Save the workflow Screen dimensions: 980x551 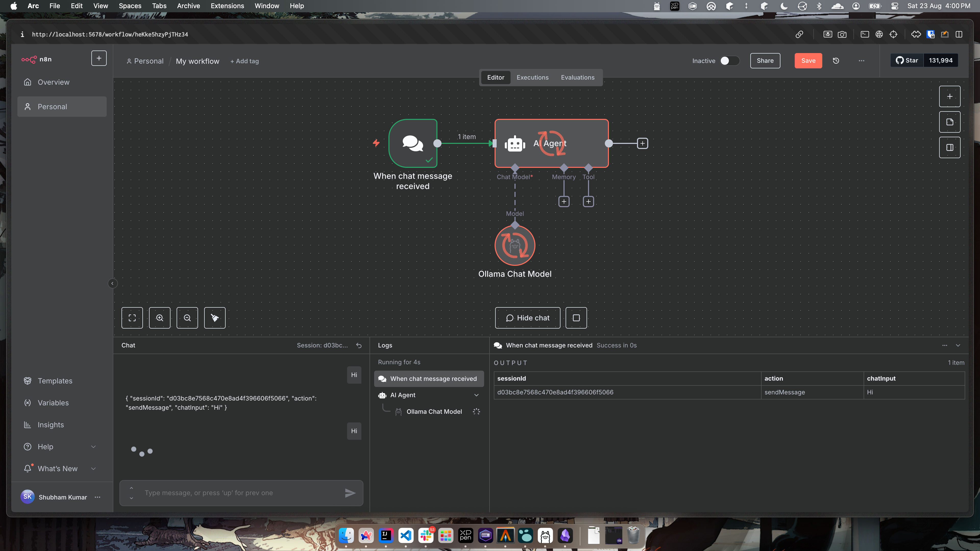coord(808,60)
